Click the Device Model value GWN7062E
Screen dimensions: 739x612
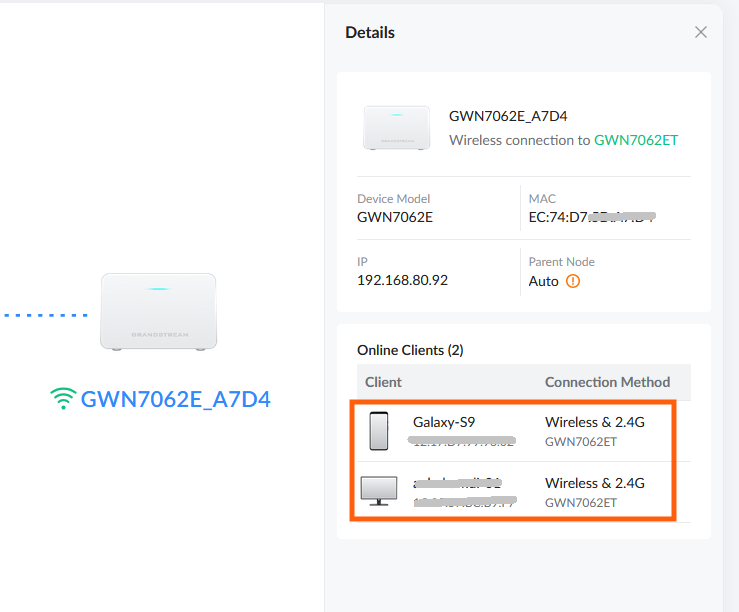[x=395, y=217]
